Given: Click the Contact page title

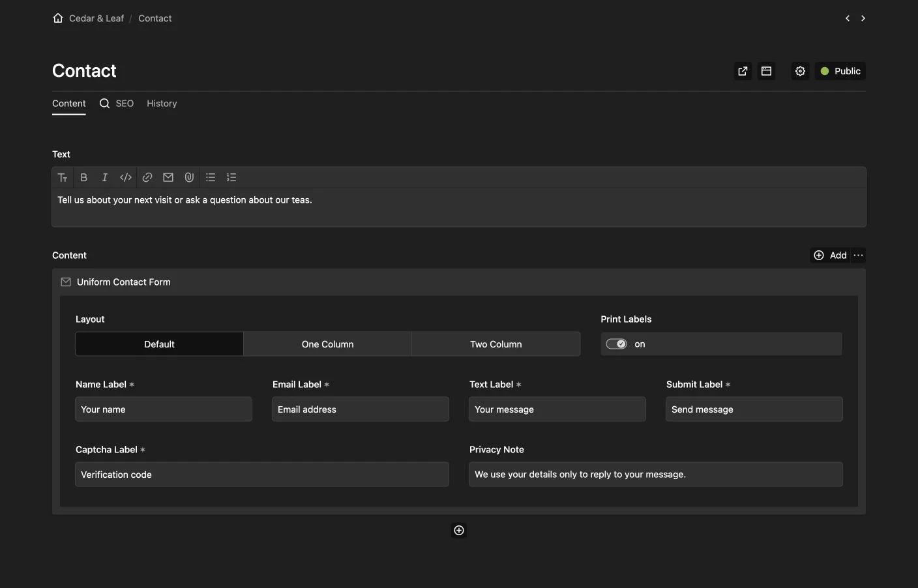Looking at the screenshot, I should point(84,71).
